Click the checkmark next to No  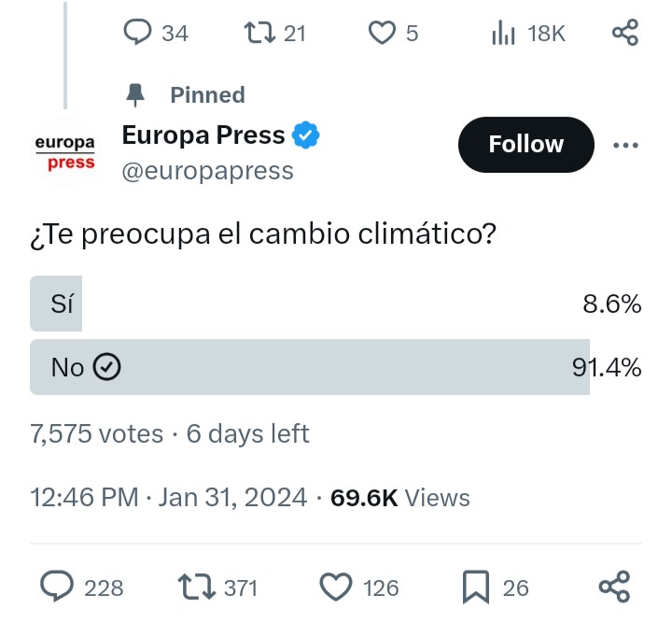(106, 367)
